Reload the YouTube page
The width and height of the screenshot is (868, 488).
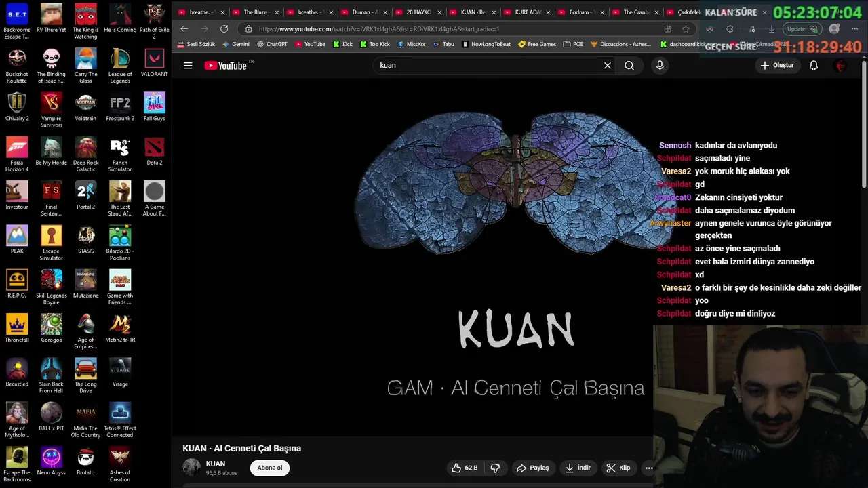pyautogui.click(x=224, y=28)
